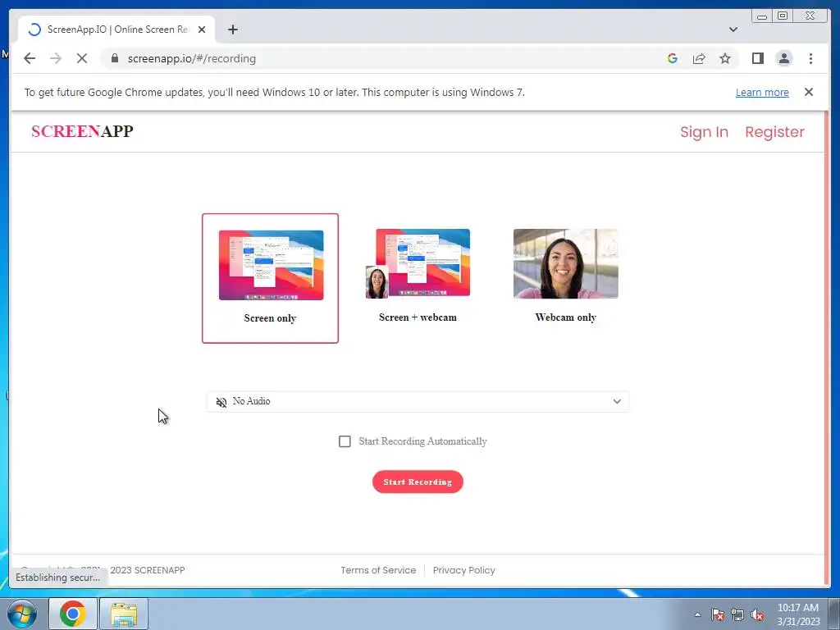
Task: Close the ScreenApp.IO tab
Action: pyautogui.click(x=202, y=30)
